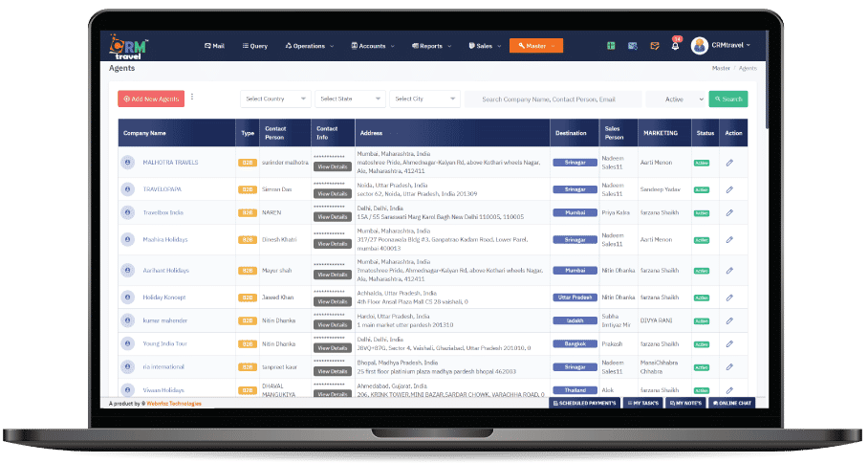View Details for MALHOTRA TRAVELS contact
Screen dimensions: 868x463
coord(332,166)
